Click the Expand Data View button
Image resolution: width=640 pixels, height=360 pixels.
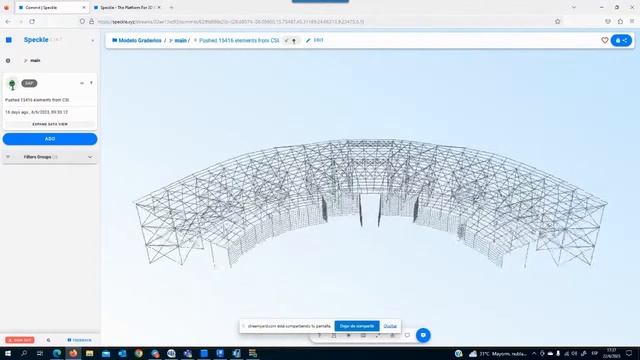[x=50, y=124]
